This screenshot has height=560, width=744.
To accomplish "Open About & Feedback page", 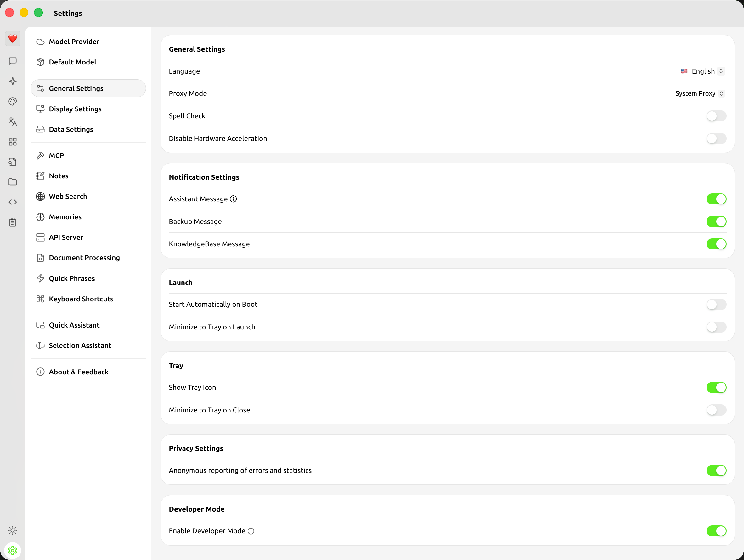I will pyautogui.click(x=78, y=372).
